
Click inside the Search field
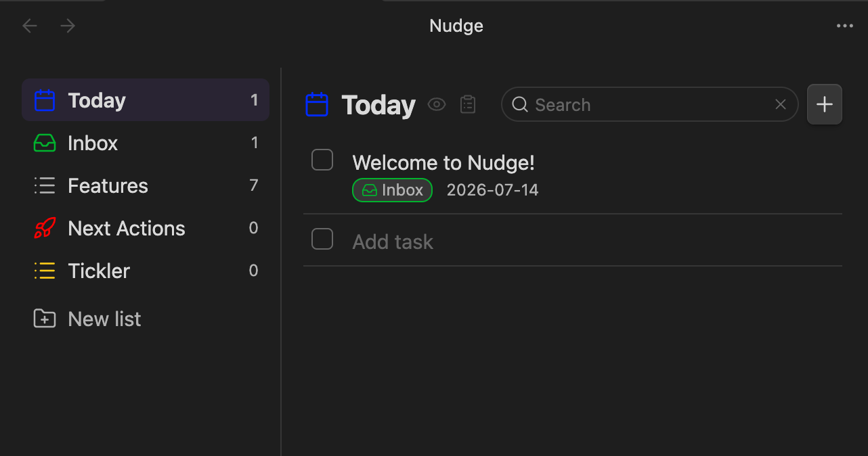tap(650, 104)
